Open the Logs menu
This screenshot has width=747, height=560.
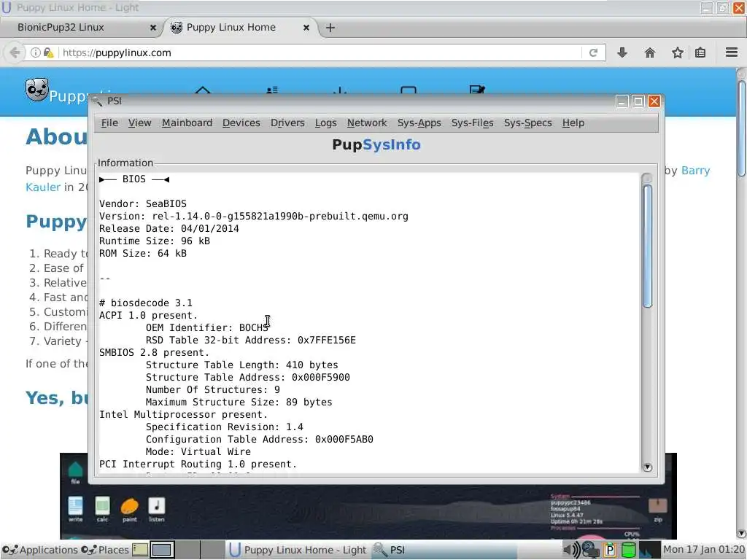click(x=325, y=122)
